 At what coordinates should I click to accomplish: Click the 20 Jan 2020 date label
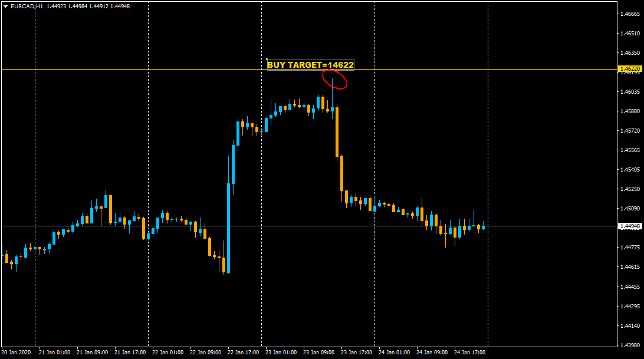pos(16,353)
